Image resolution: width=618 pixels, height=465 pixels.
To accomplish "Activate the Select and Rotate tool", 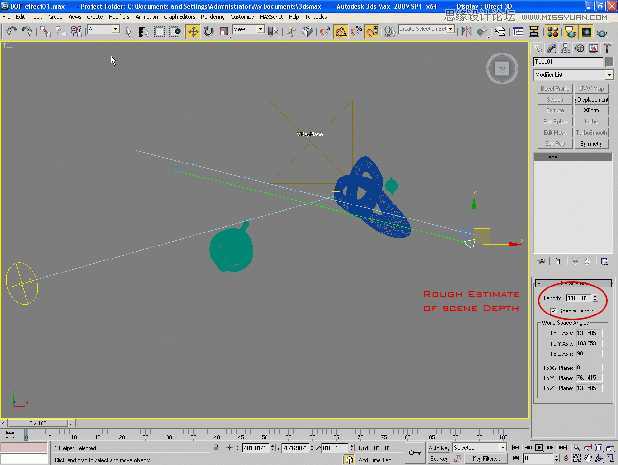I will 208,32.
